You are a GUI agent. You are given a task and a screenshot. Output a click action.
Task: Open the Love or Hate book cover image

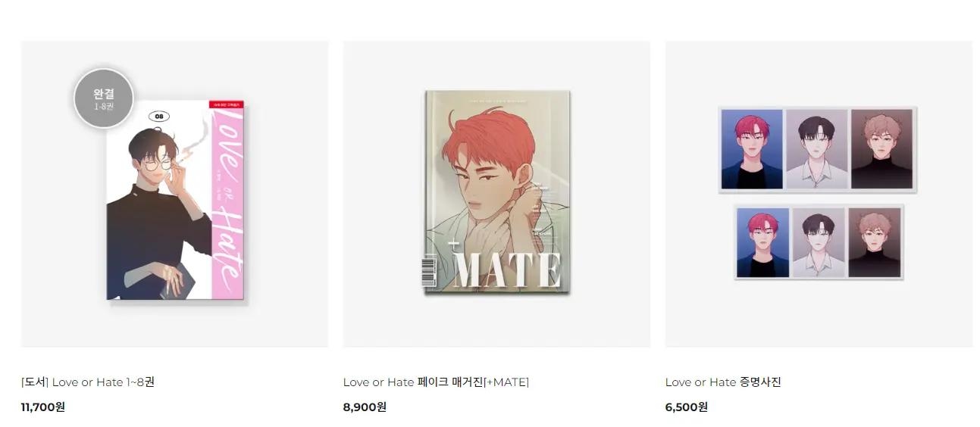(x=176, y=200)
